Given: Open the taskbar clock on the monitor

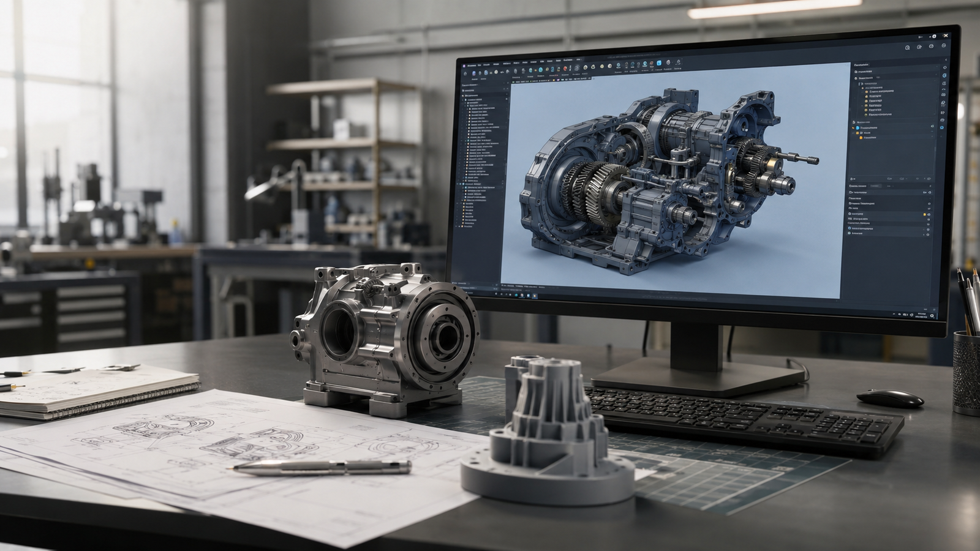Looking at the screenshot, I should 921,315.
